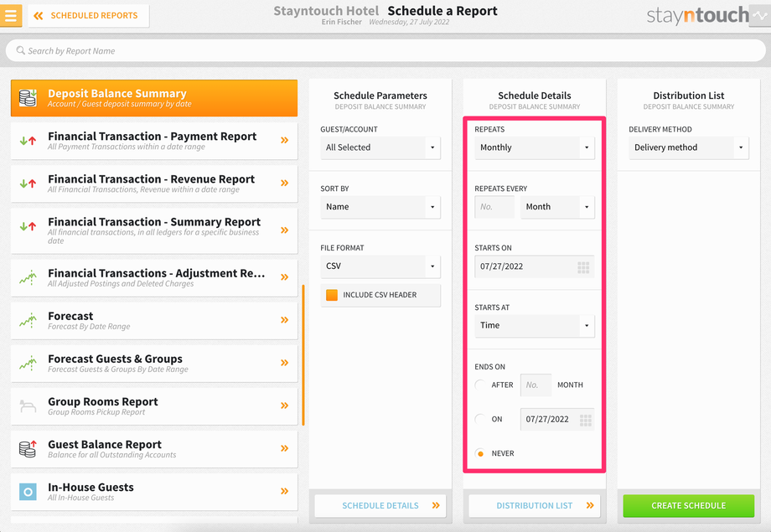
Task: Select Deposit Balance Summary report
Action: click(154, 98)
